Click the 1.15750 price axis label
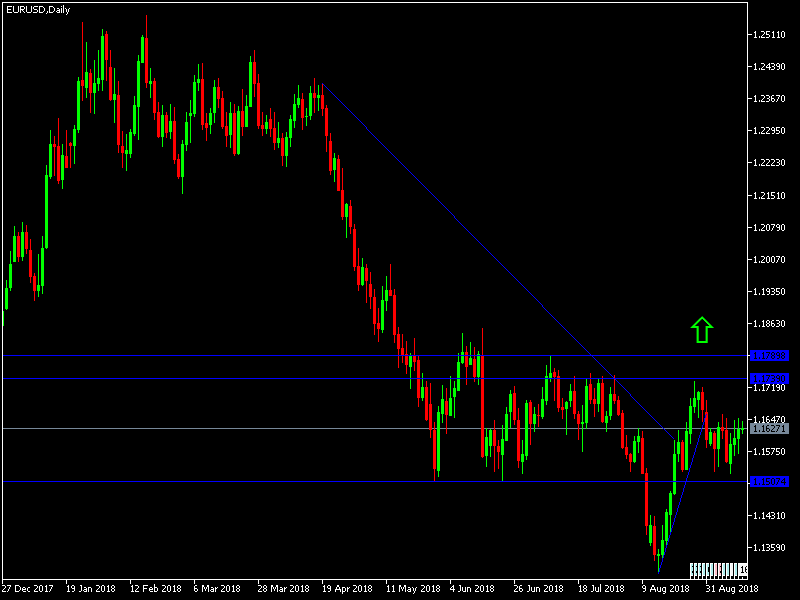 click(x=769, y=452)
